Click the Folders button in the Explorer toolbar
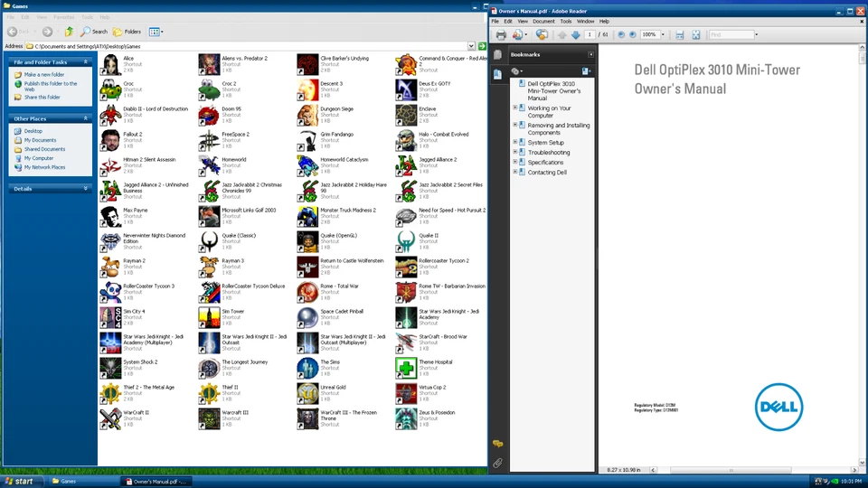This screenshot has height=488, width=868. click(x=127, y=32)
